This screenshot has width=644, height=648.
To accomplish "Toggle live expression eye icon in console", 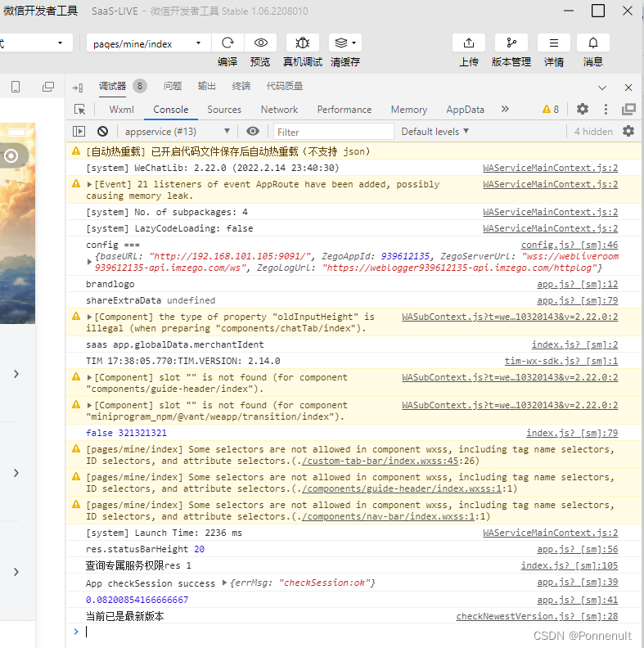I will click(x=253, y=132).
